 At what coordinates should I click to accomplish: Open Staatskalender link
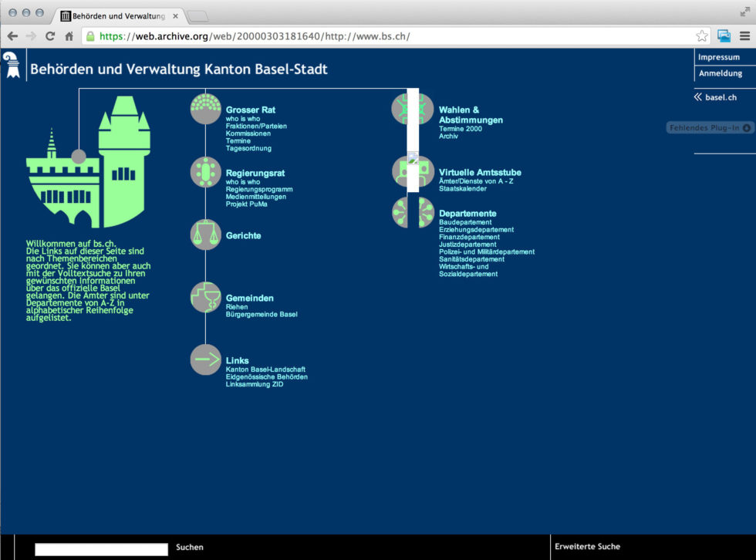pyautogui.click(x=462, y=189)
